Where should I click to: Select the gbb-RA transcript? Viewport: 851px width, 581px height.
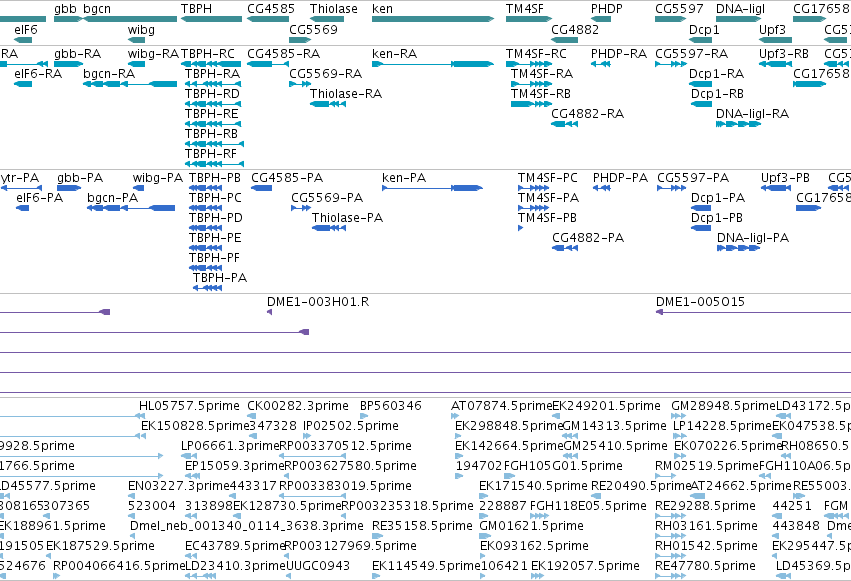(x=68, y=64)
